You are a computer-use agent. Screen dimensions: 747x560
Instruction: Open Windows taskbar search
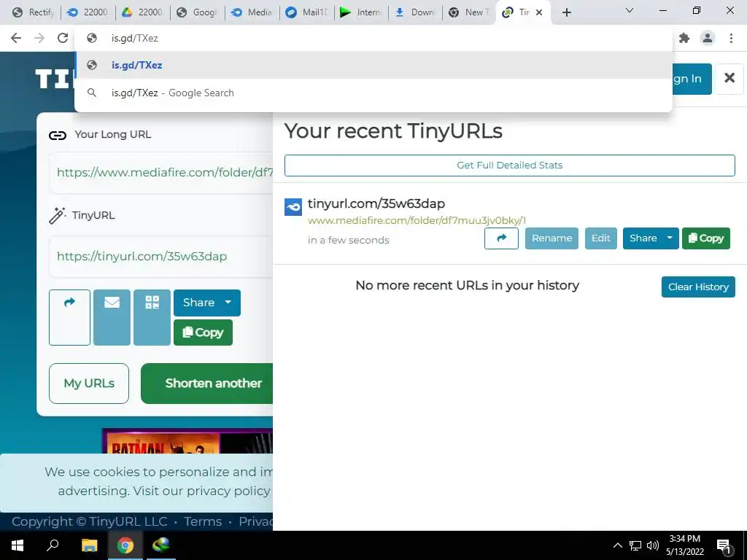coord(53,545)
